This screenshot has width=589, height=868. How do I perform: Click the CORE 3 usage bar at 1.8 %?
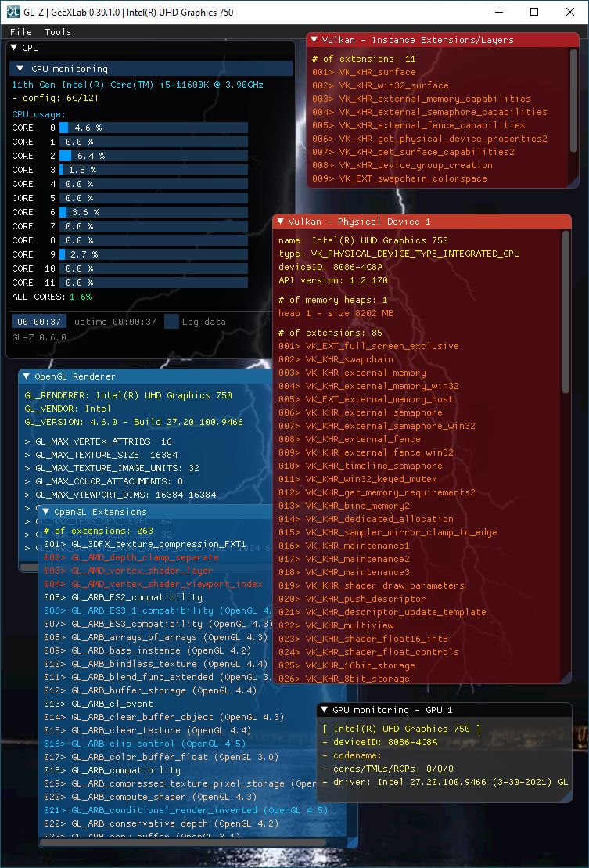pos(154,170)
